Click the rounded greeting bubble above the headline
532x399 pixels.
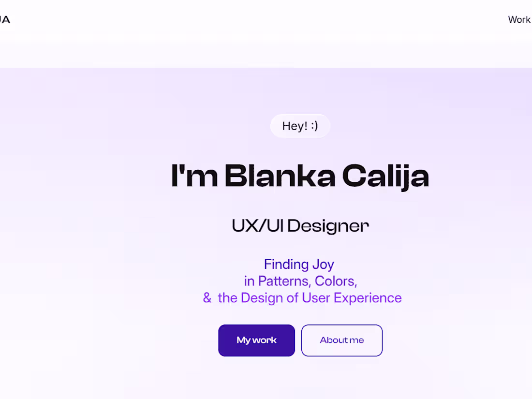300,126
